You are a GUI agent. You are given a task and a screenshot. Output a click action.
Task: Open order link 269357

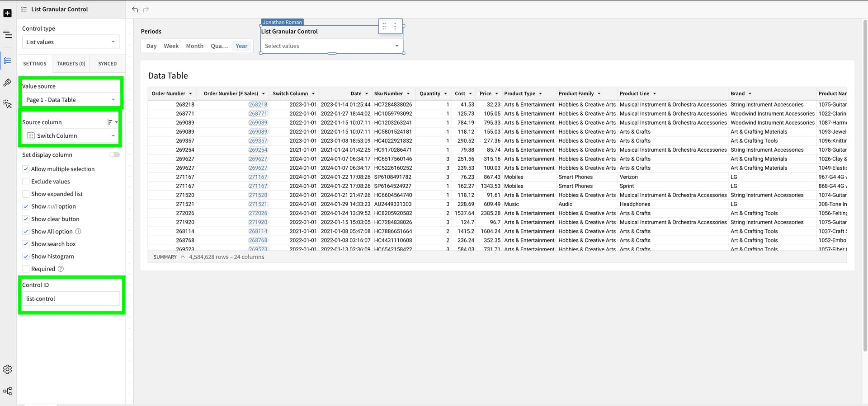(258, 140)
